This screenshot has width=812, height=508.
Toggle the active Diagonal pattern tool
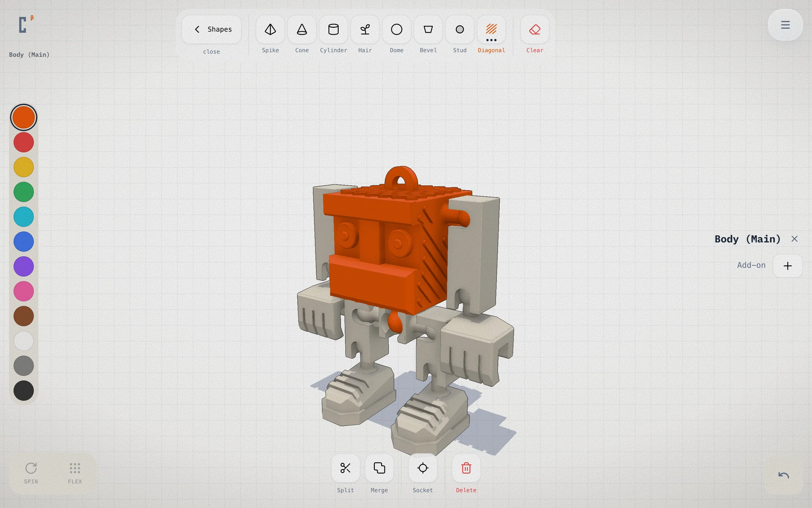point(491,30)
